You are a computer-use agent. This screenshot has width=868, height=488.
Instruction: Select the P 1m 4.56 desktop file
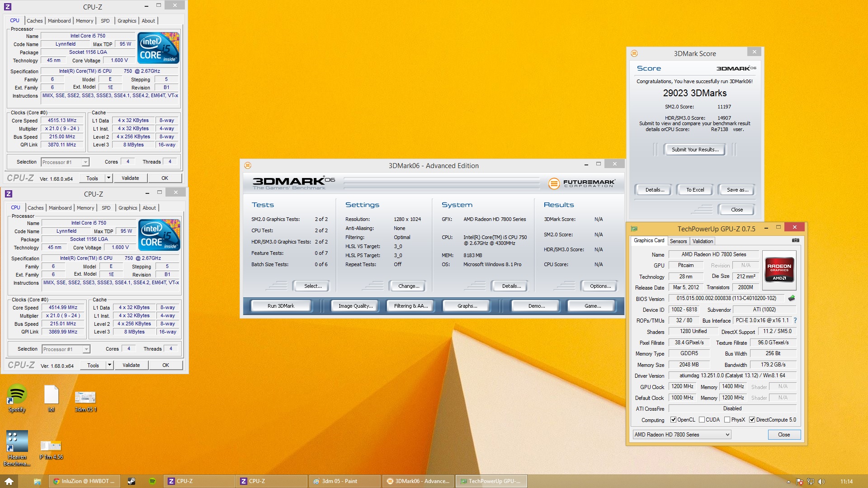pyautogui.click(x=51, y=450)
